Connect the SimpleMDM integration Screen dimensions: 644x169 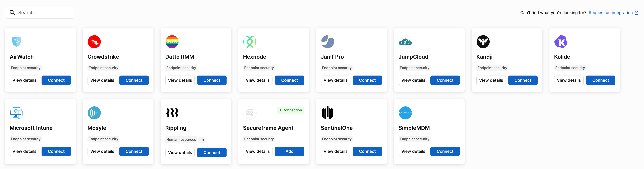click(x=445, y=151)
